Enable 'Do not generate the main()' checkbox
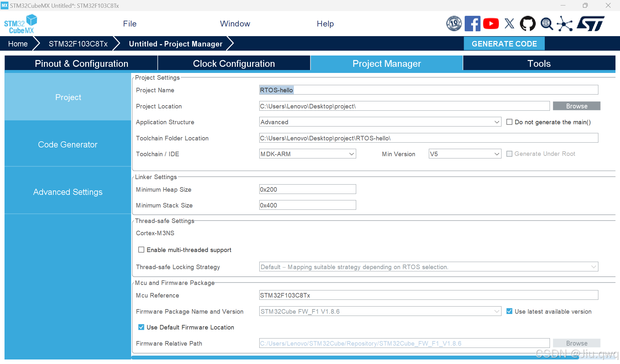The height and width of the screenshot is (364, 620). pyautogui.click(x=509, y=122)
